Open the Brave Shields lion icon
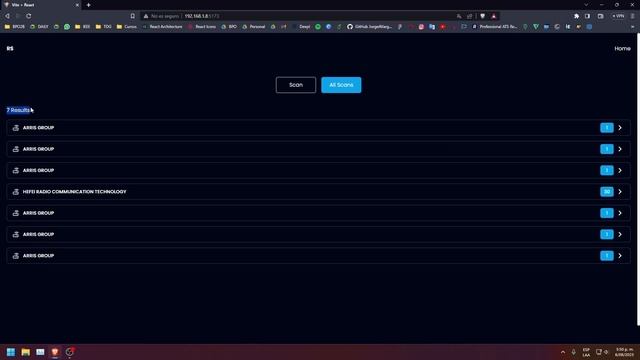This screenshot has height=360, width=640. click(482, 16)
